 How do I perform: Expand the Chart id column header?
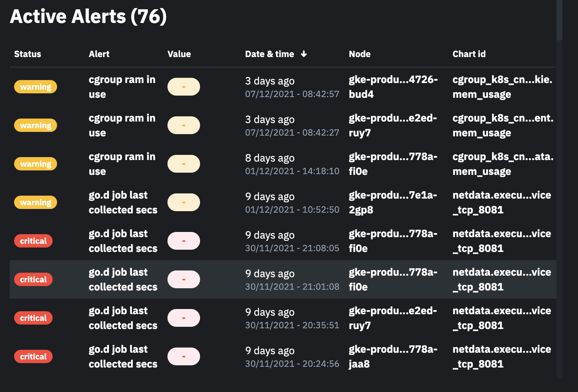[x=469, y=54]
